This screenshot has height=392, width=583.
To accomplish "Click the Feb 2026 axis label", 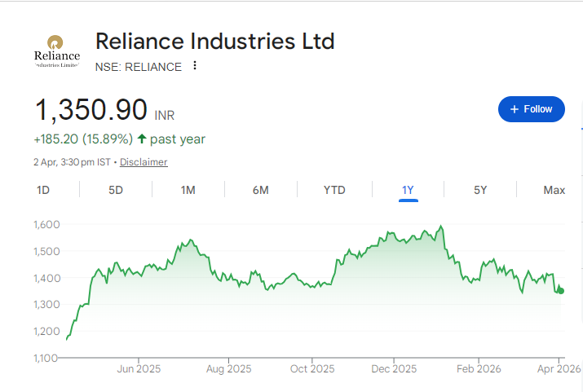I will click(479, 369).
